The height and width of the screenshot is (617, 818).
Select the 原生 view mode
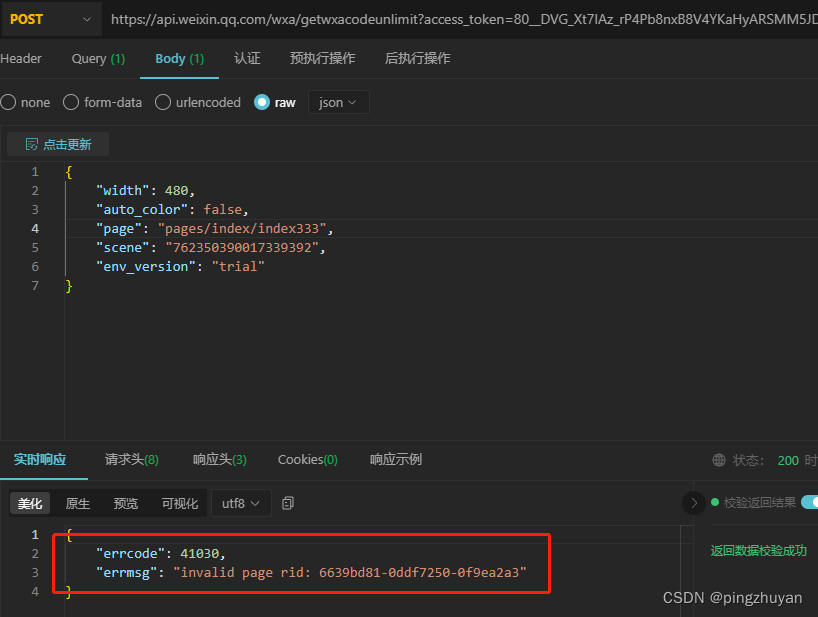point(78,503)
